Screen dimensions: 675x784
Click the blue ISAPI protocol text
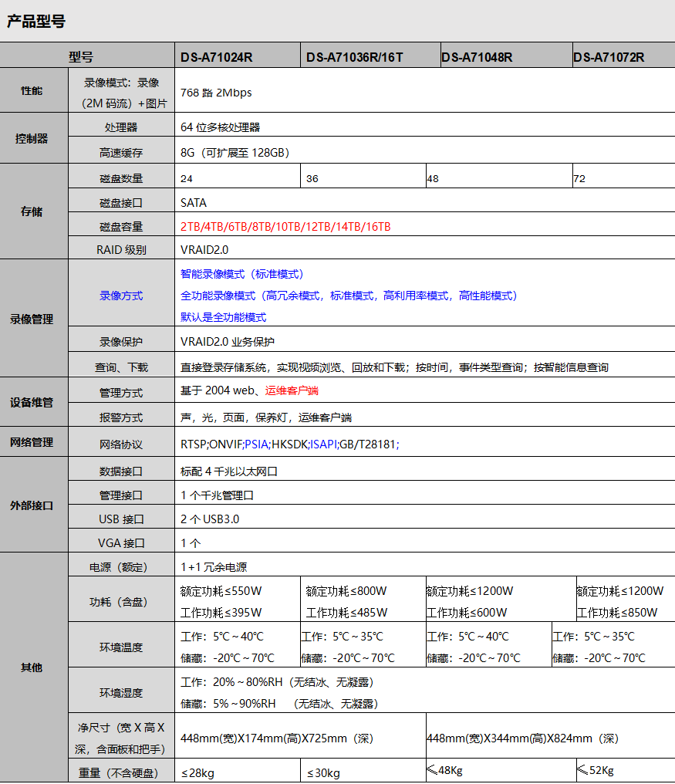click(x=323, y=444)
